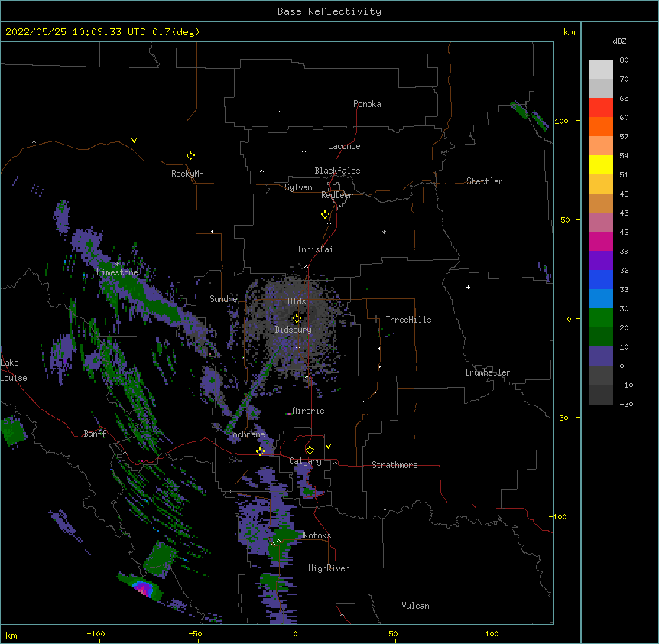Click the magenta 39-42 dBZ legend swatch

[x=601, y=241]
